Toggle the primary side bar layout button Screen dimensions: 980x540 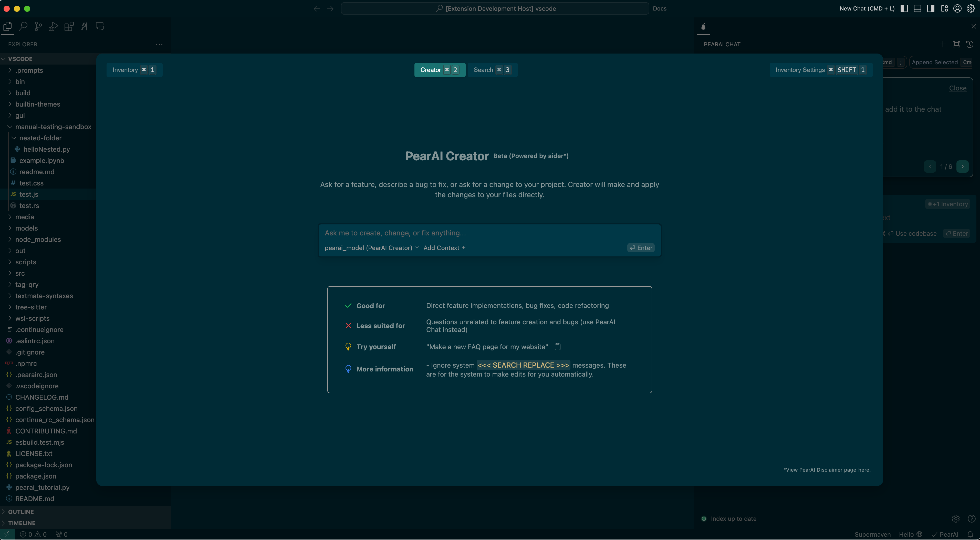coord(904,8)
